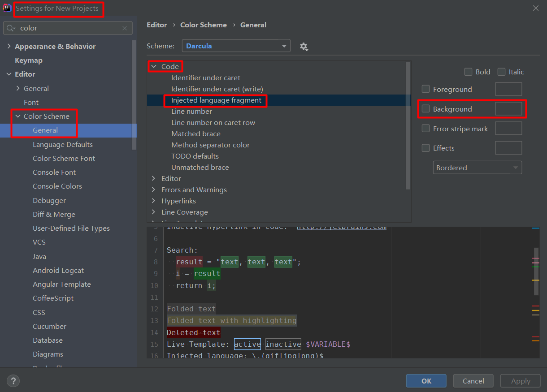Click the Effects color swatch

tap(508, 148)
